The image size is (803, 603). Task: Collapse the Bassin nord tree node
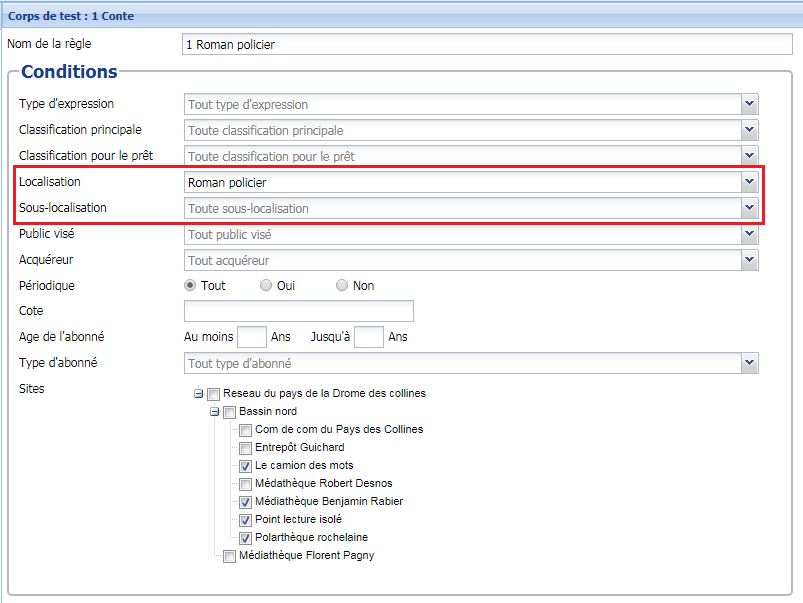215,412
